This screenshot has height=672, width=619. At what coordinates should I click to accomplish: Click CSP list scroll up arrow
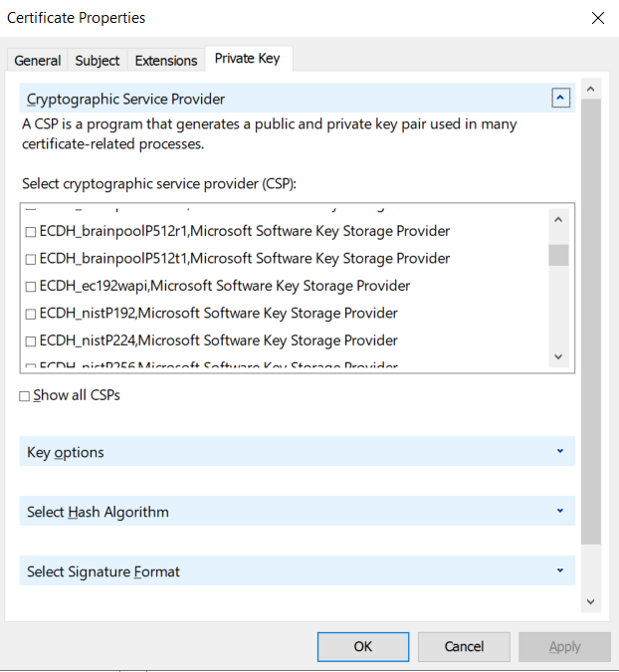point(558,220)
